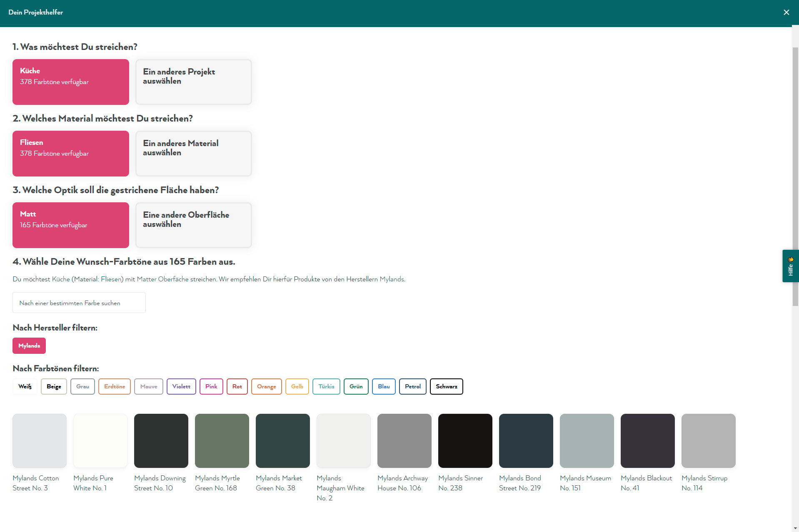Image resolution: width=799 pixels, height=532 pixels.
Task: Click the scrollbar down arrow
Action: click(x=795, y=528)
